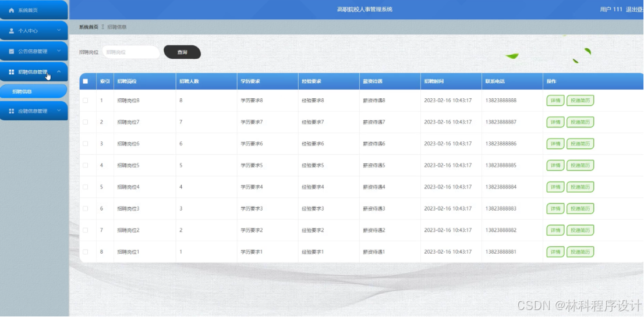The width and height of the screenshot is (644, 317).
Task: Open the 应聘信息管理 sidebar menu
Action: click(34, 111)
